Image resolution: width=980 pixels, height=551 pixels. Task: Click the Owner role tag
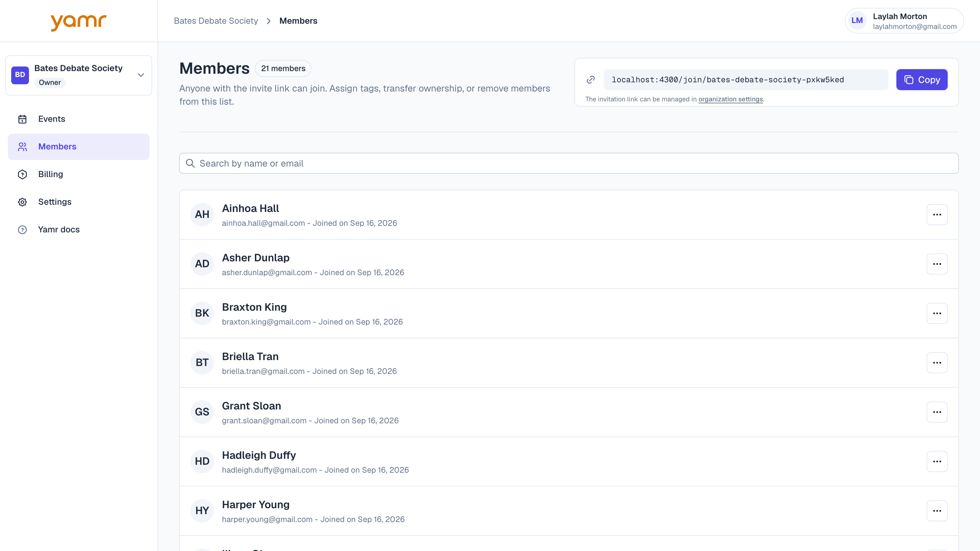[50, 83]
